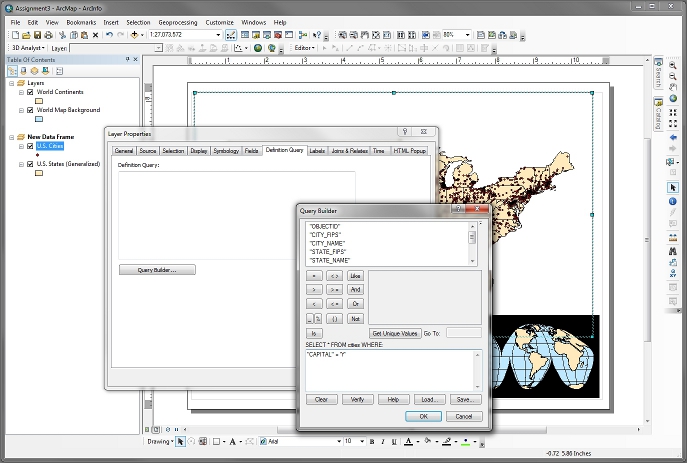
Task: Click the ArcGlobe launch icon in 3D Analyst toolbar
Action: pos(272,48)
